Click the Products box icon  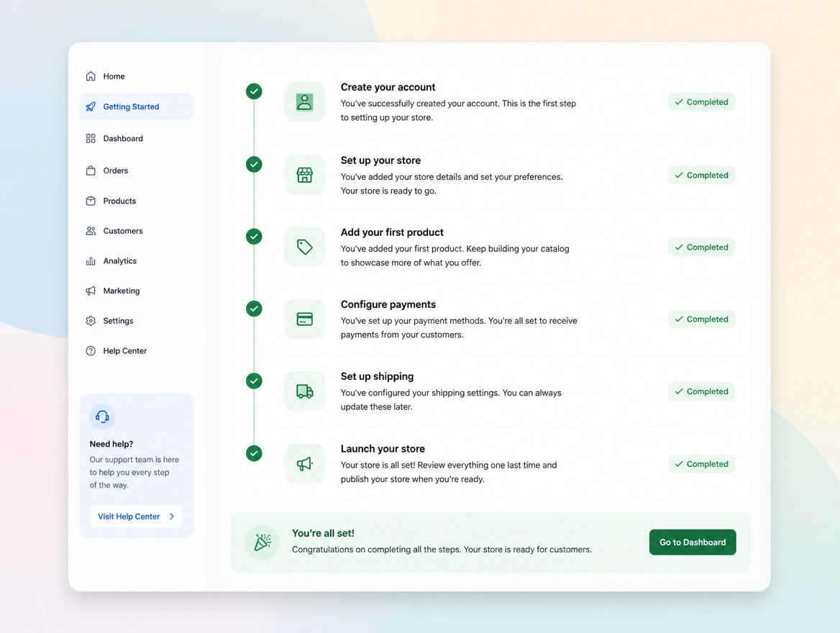click(x=91, y=201)
